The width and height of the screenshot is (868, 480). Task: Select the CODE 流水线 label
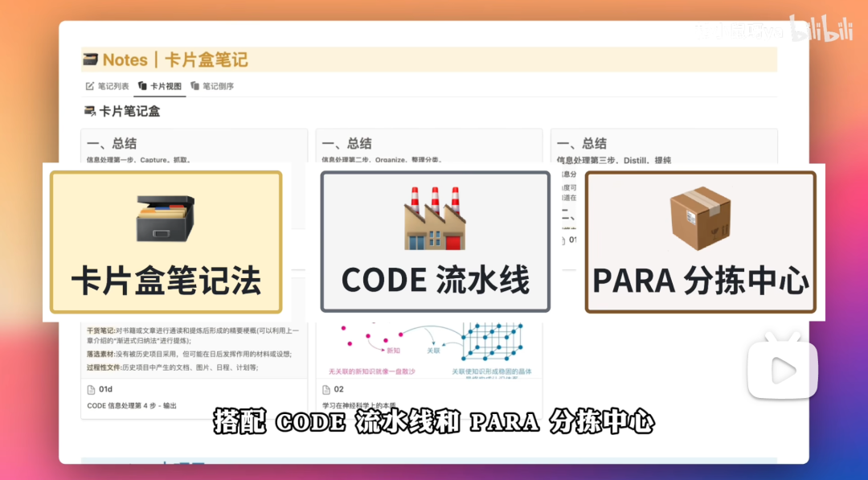pyautogui.click(x=435, y=280)
